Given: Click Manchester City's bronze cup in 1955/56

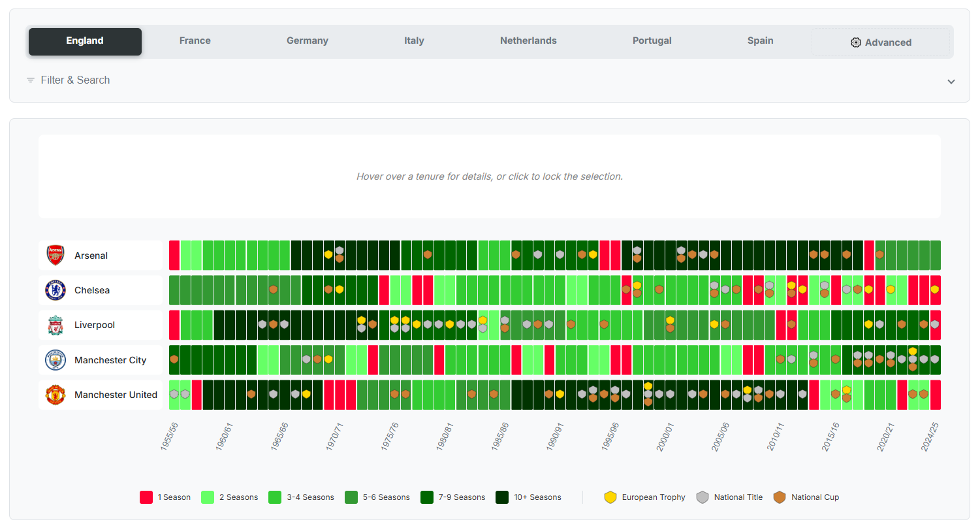Looking at the screenshot, I should 174,359.
